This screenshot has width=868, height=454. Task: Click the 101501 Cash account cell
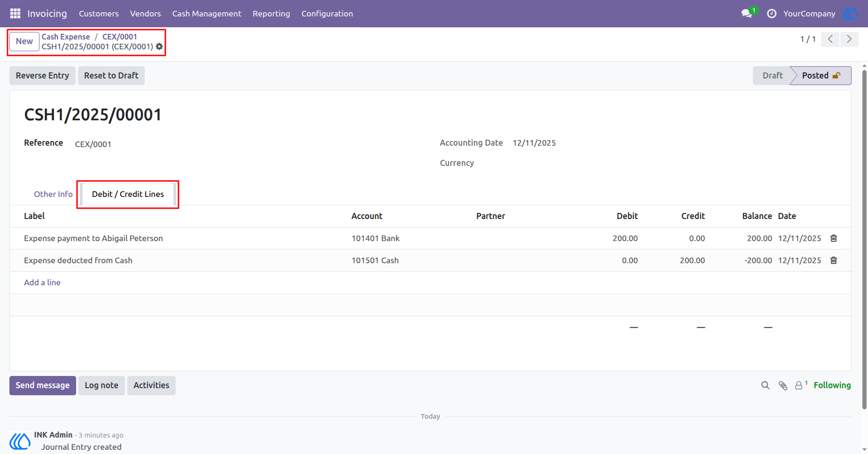(x=375, y=260)
